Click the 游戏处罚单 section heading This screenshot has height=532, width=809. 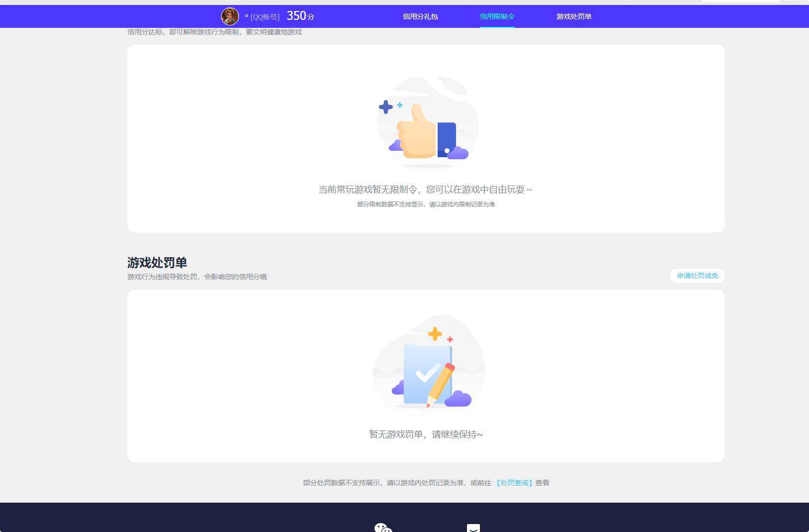tap(157, 262)
